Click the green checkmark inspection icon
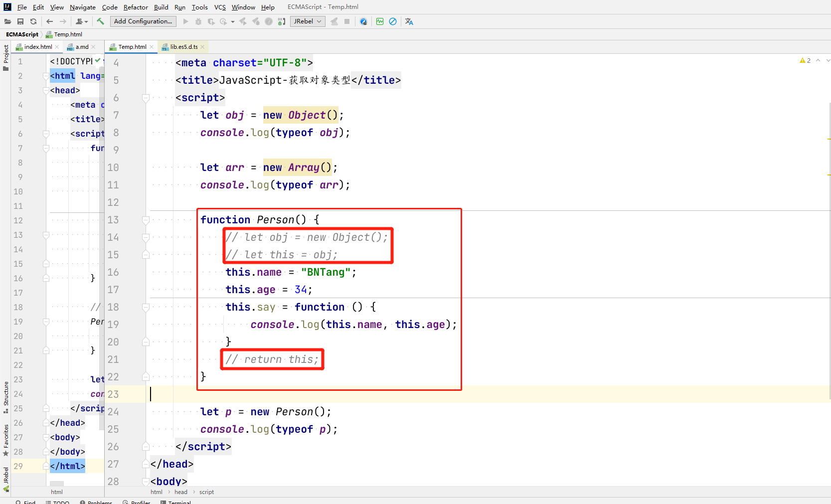This screenshot has height=504, width=831. tap(98, 60)
